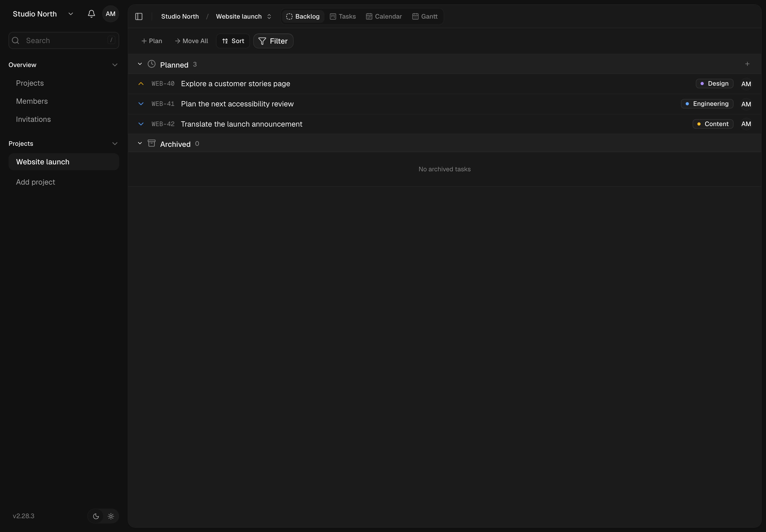
Task: Click the AM assignee avatar on WEB-41
Action: 746,104
